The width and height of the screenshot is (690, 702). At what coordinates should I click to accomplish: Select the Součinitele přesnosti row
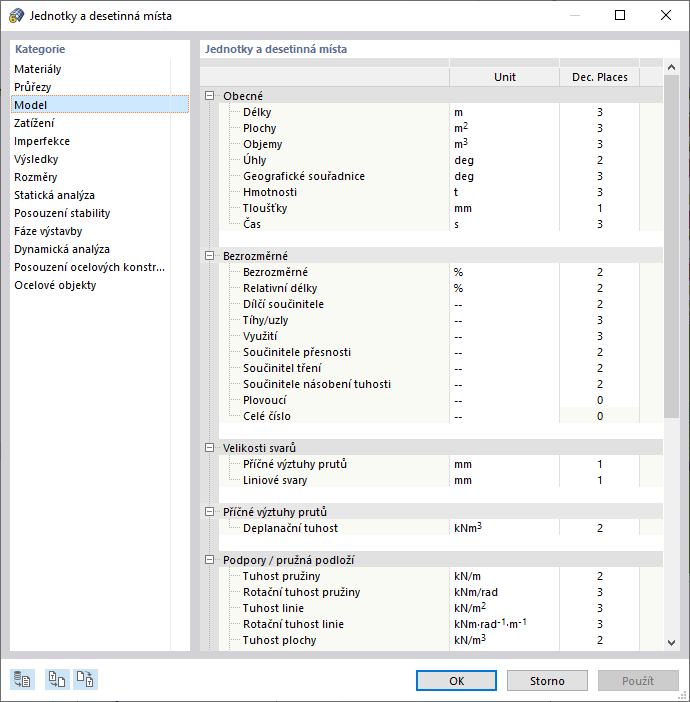click(x=441, y=352)
